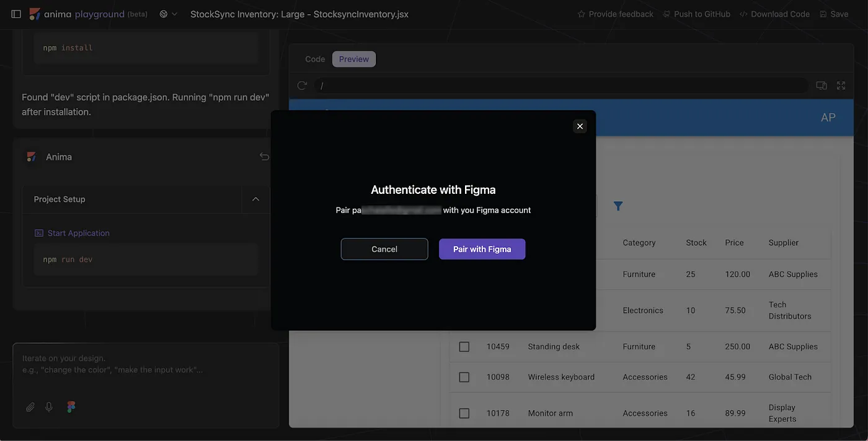Collapse the Project Setup section
The image size is (868, 441).
[256, 199]
